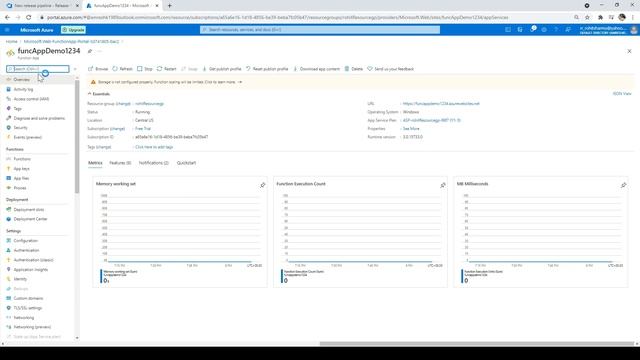Open the Free Trial subscription link
Screen dimensions: 640x360
(x=143, y=129)
